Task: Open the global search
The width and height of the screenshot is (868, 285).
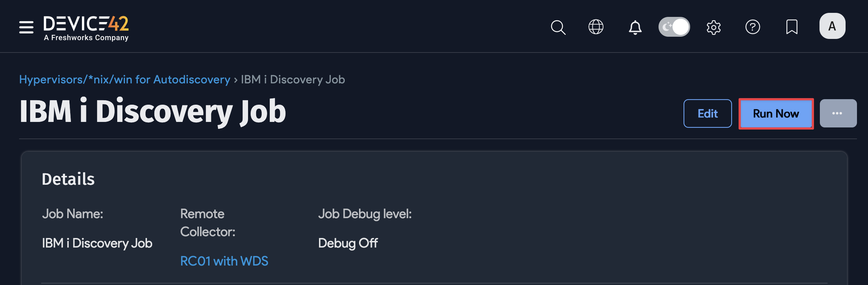Action: pos(558,27)
